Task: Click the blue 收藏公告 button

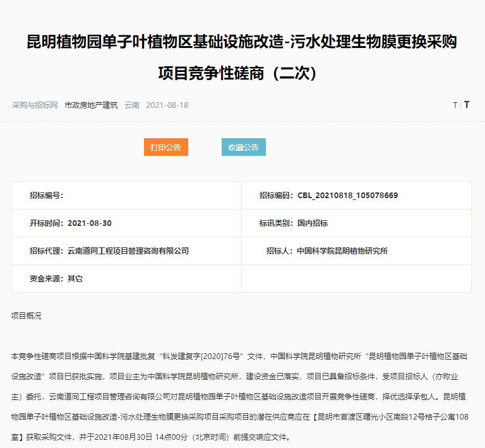Action: (243, 147)
